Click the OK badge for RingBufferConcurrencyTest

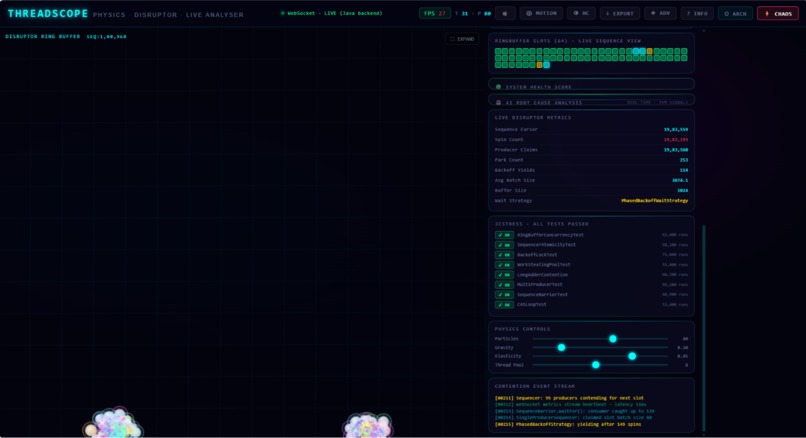504,235
